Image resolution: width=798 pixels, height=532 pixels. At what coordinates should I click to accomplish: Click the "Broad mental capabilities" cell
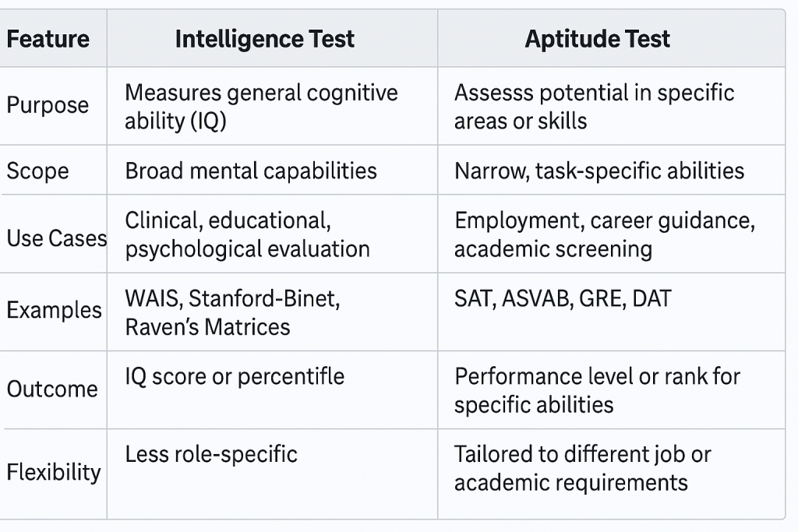(x=251, y=171)
